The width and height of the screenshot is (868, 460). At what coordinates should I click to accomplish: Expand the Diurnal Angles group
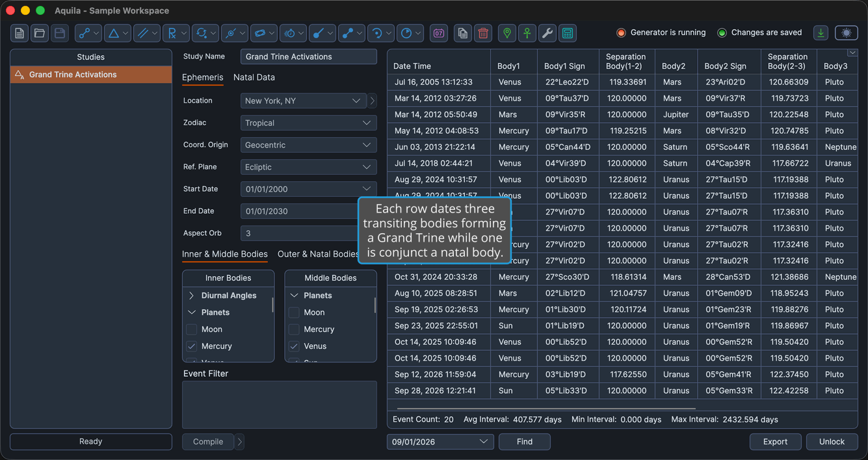[x=192, y=296]
